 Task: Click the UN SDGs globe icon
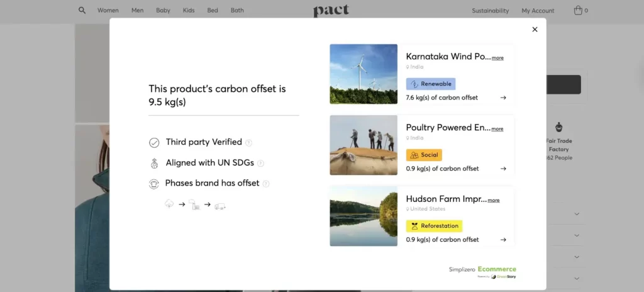click(x=154, y=163)
